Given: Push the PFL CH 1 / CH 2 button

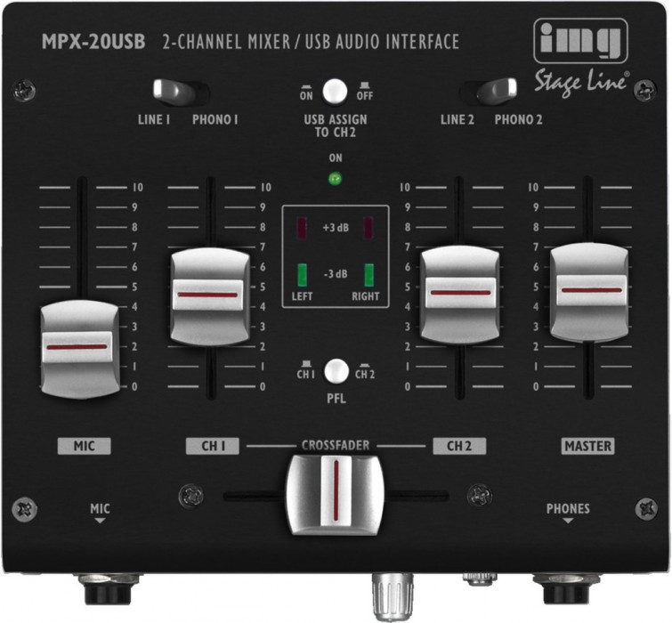Looking at the screenshot, I should pyautogui.click(x=336, y=371).
